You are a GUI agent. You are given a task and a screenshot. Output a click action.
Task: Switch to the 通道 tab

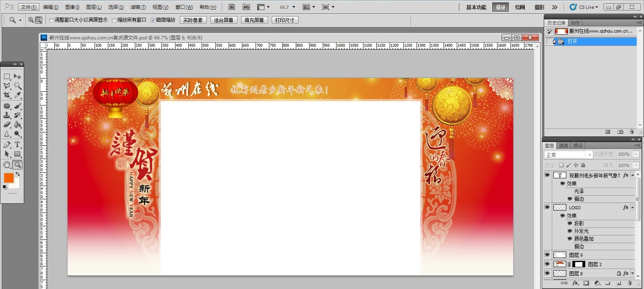pyautogui.click(x=563, y=146)
